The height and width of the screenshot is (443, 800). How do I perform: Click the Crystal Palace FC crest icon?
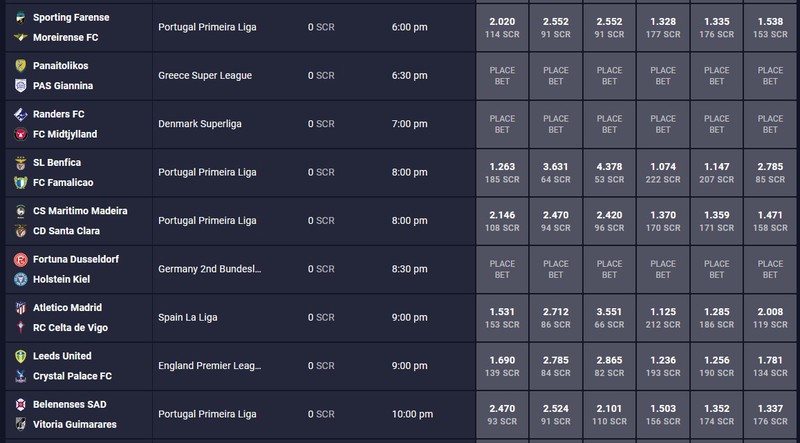(20, 376)
